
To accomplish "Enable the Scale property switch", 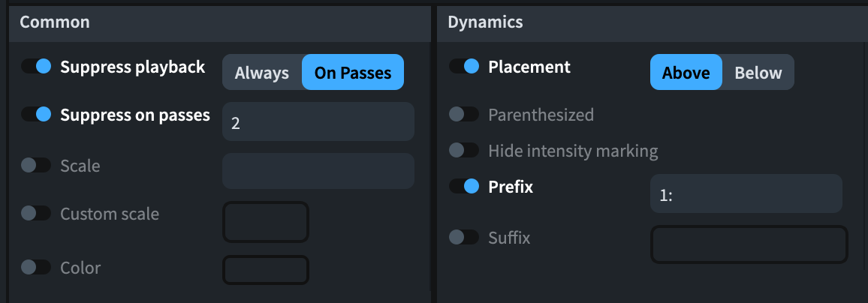I will click(36, 165).
